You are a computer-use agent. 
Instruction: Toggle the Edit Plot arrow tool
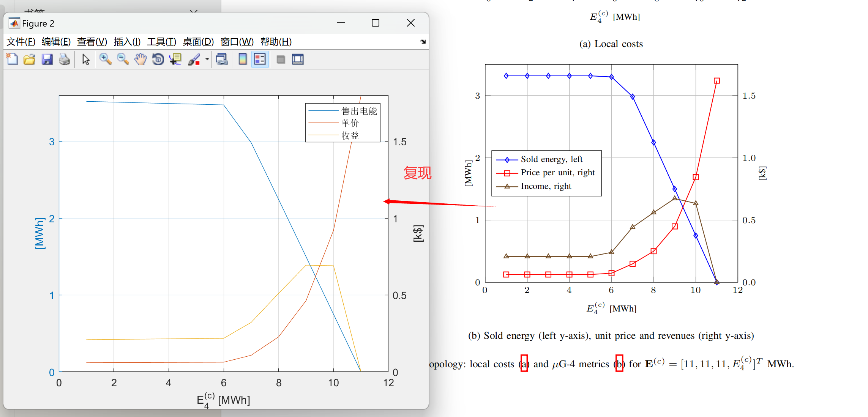[x=86, y=60]
